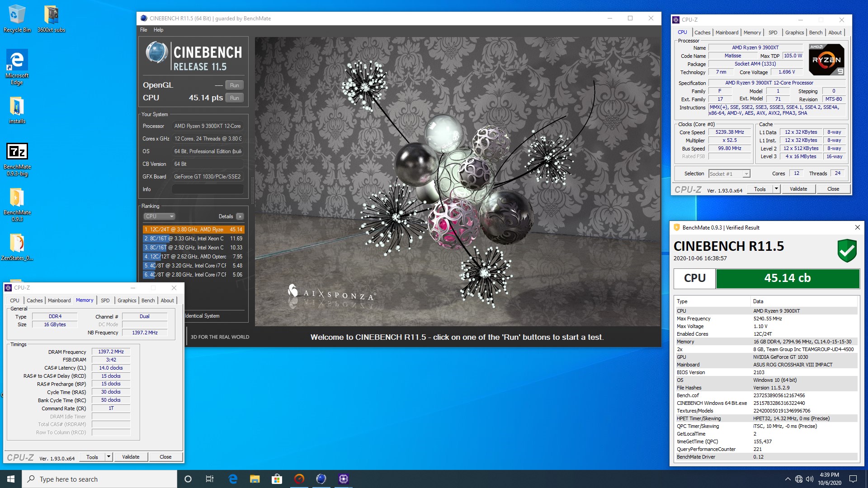868x488 pixels.
Task: Open network icon in system tray
Action: pos(799,479)
